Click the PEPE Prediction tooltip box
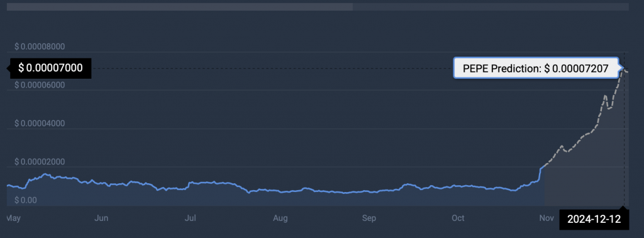Viewport: 644px width, 238px height. pyautogui.click(x=536, y=68)
